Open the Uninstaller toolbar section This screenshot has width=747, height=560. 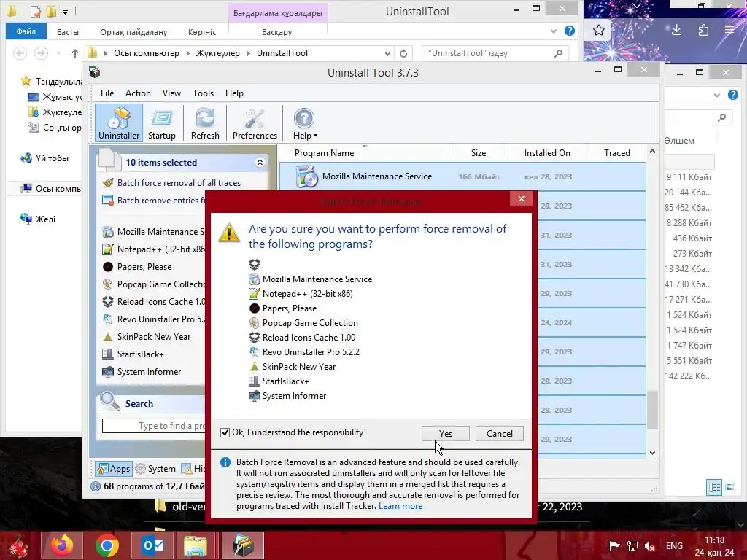[119, 122]
